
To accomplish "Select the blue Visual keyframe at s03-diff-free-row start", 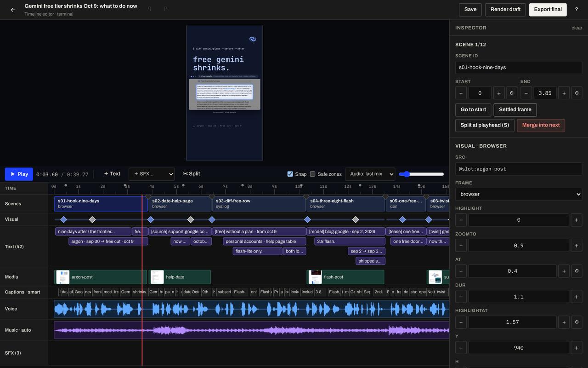I will click(212, 219).
